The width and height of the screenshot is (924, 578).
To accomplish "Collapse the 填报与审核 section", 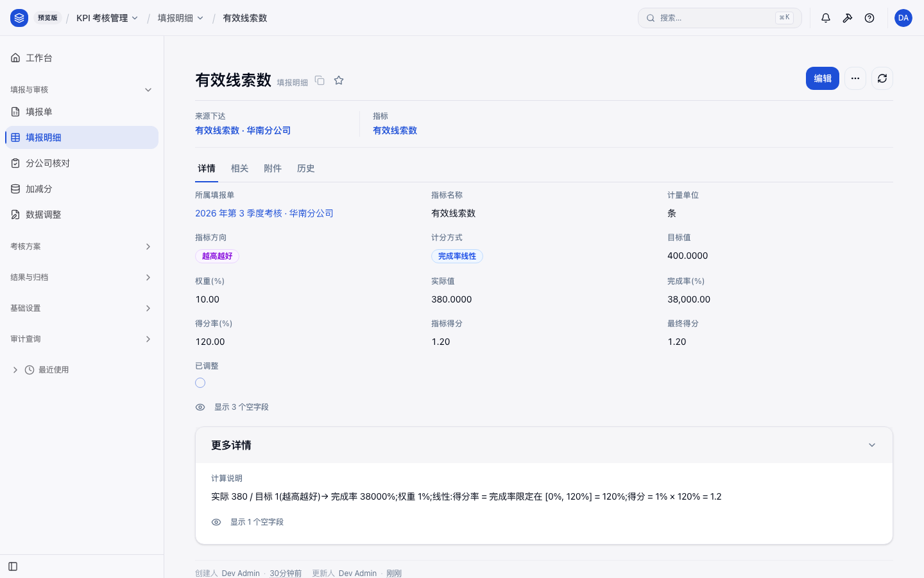I will coord(81,90).
